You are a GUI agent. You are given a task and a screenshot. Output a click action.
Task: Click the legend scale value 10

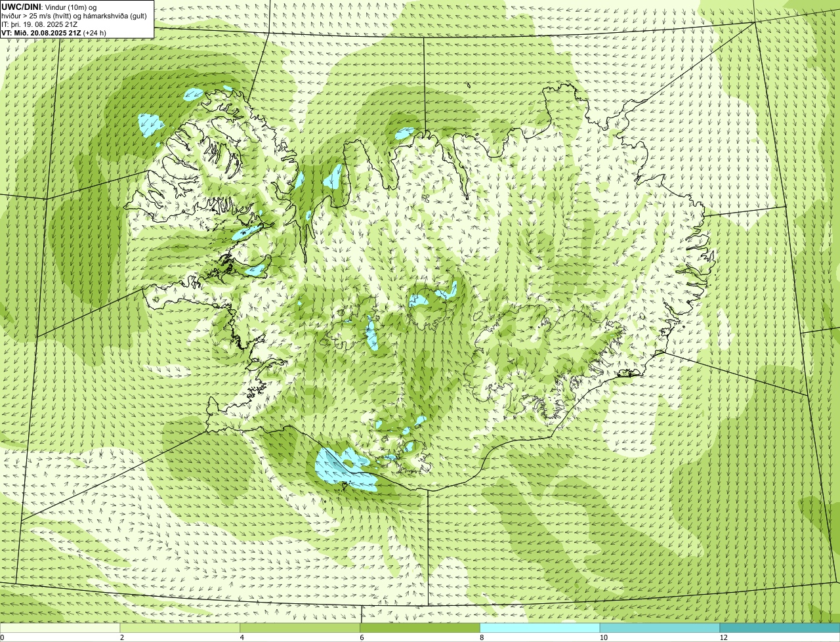pyautogui.click(x=604, y=637)
